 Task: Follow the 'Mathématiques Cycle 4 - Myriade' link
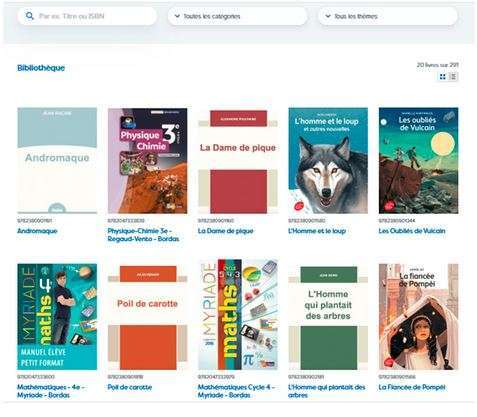point(236,391)
